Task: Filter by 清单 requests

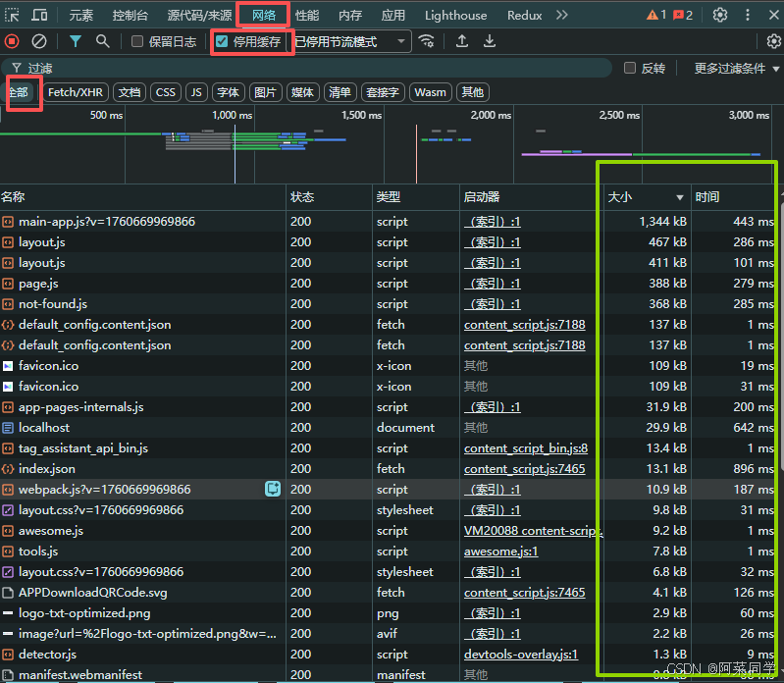Action: (340, 92)
